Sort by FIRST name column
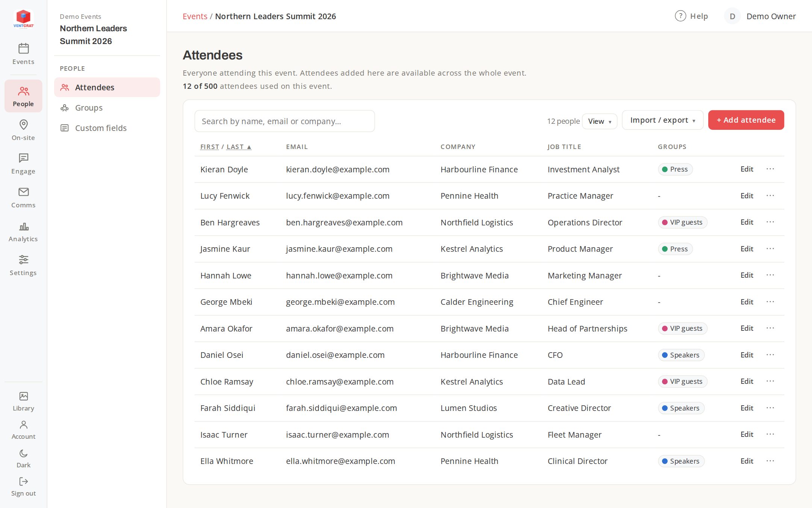The image size is (812, 508). (x=209, y=147)
